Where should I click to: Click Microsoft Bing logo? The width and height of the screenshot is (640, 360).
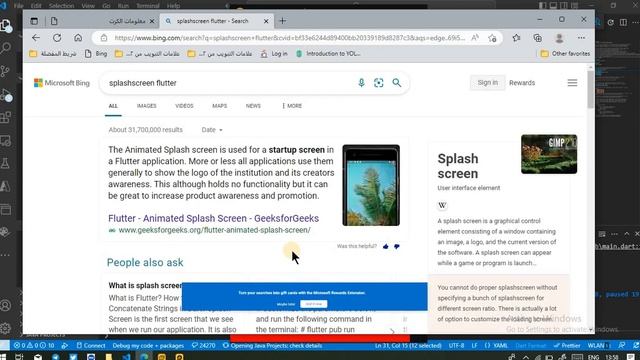pyautogui.click(x=62, y=83)
